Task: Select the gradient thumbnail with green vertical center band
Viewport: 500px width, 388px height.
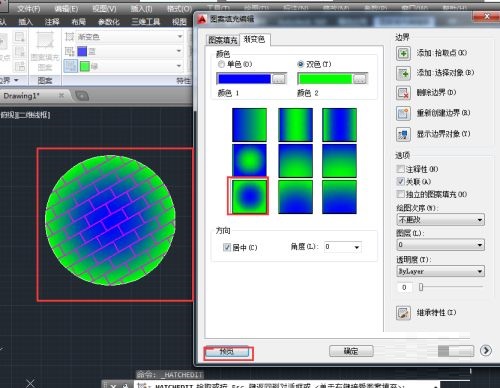Action: click(295, 125)
